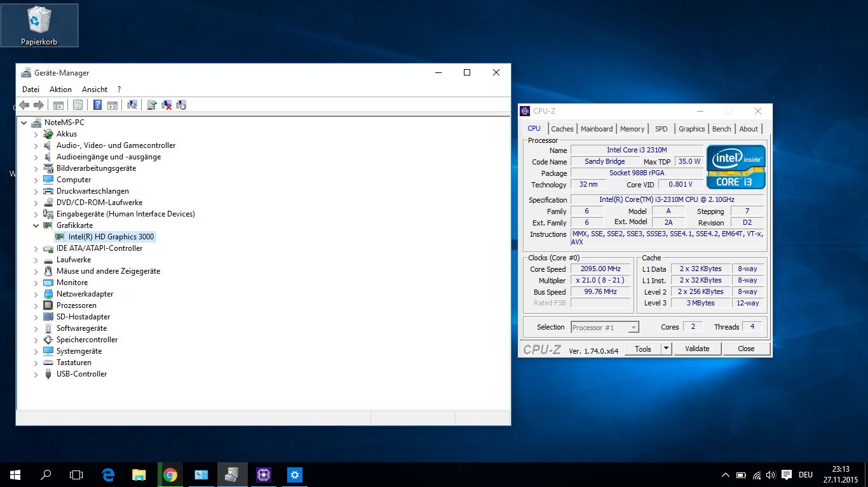Open the blue question mark help icon
Image resolution: width=868 pixels, height=487 pixels.
pyautogui.click(x=98, y=105)
